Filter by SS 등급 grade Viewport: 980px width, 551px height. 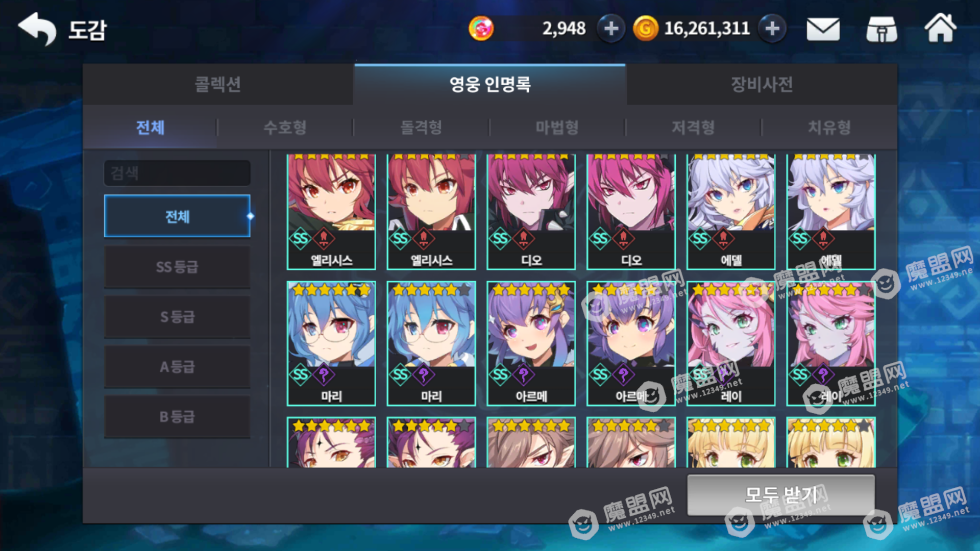tap(177, 266)
